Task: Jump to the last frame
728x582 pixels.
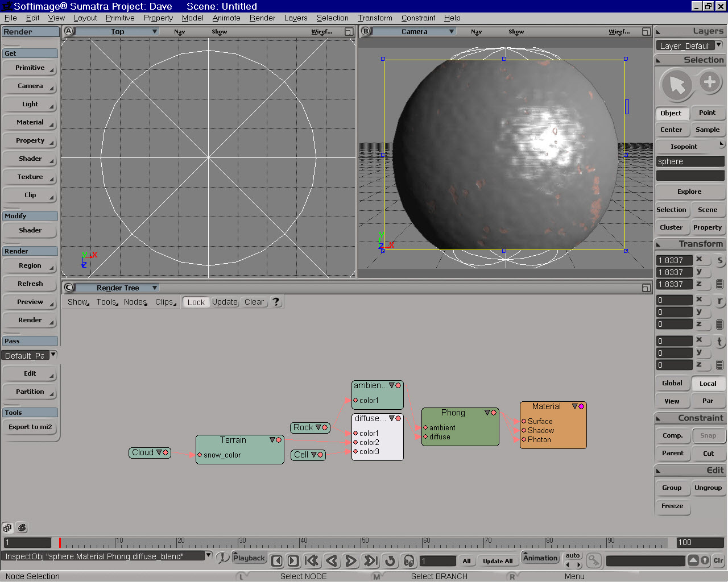Action: point(370,561)
